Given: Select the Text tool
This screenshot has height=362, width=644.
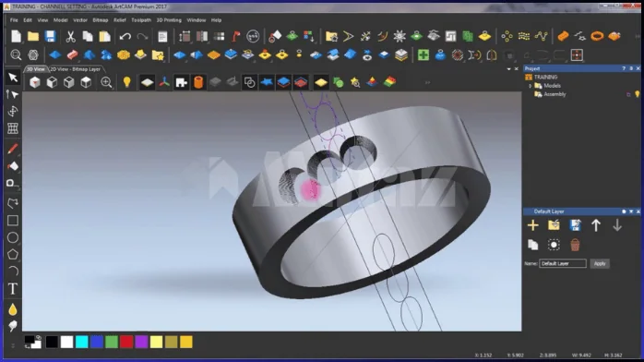Looking at the screenshot, I should point(13,289).
